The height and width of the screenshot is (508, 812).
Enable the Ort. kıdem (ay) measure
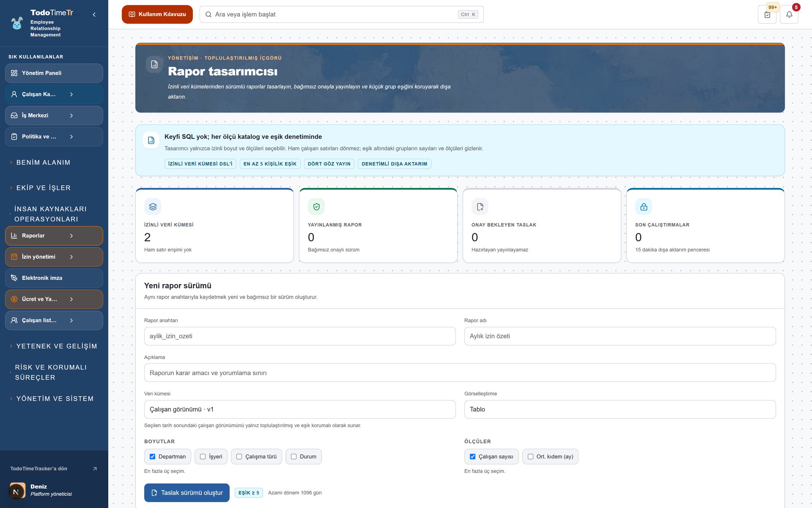530,456
